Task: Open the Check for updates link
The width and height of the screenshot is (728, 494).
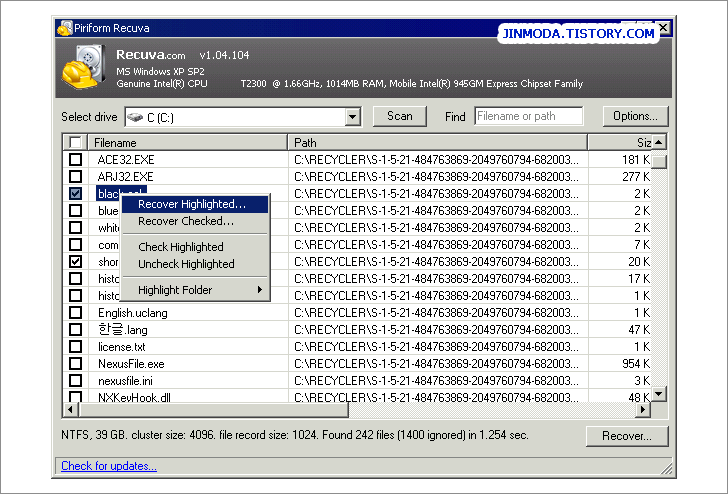Action: (x=109, y=466)
